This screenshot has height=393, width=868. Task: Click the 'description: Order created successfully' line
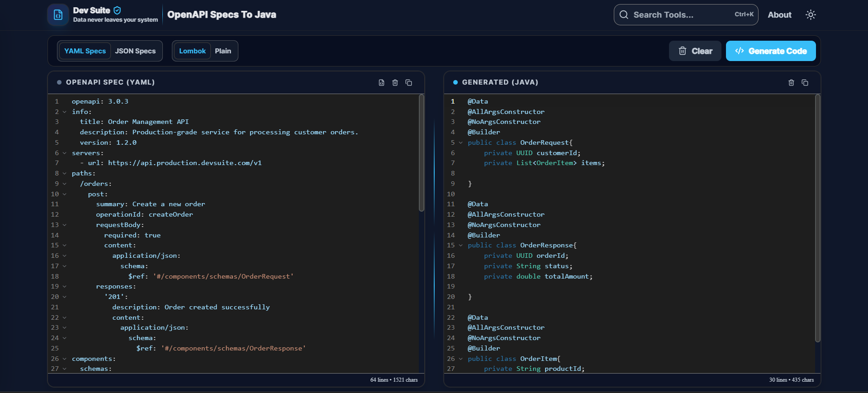coord(191,308)
